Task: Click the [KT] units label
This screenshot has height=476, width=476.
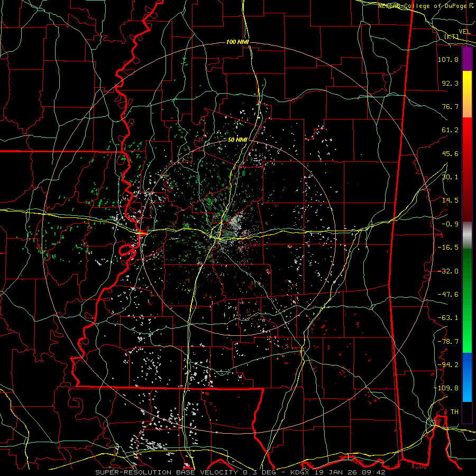Action: coord(451,36)
